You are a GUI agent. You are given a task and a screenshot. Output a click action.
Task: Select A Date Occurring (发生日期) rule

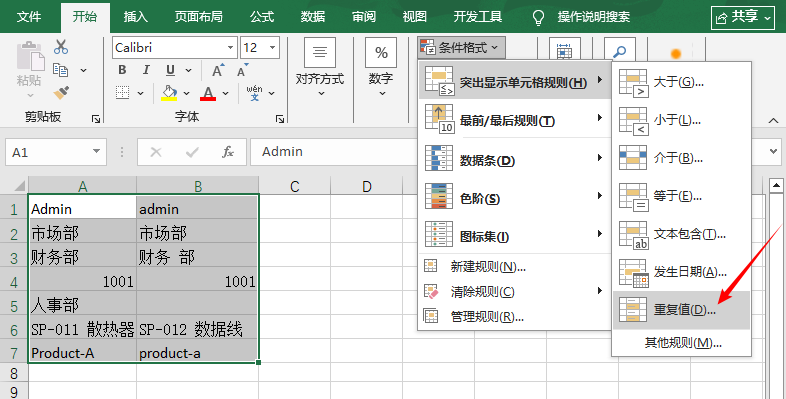click(x=681, y=272)
